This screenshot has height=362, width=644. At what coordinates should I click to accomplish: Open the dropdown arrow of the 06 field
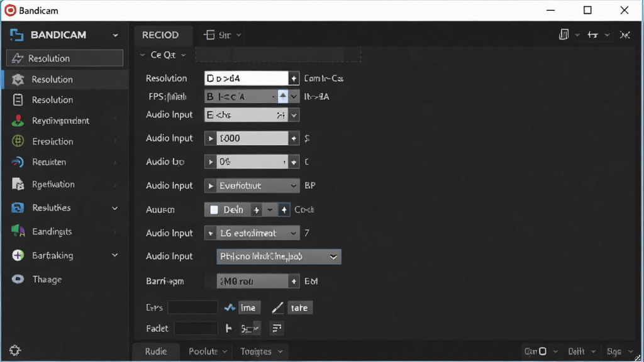(293, 162)
